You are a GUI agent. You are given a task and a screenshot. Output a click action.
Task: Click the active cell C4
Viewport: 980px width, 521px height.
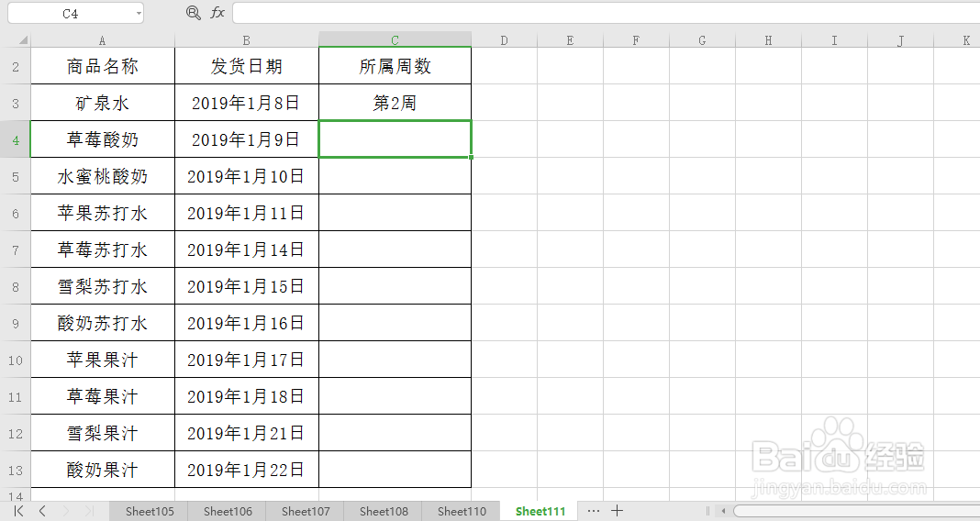(395, 140)
